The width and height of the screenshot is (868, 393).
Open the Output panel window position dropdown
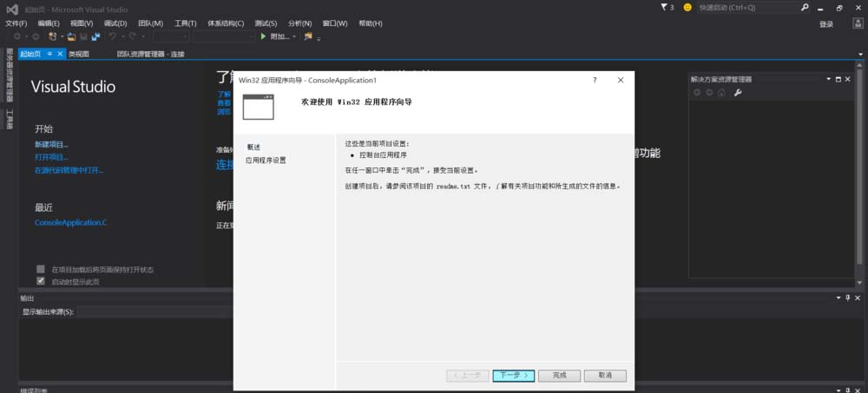click(838, 298)
